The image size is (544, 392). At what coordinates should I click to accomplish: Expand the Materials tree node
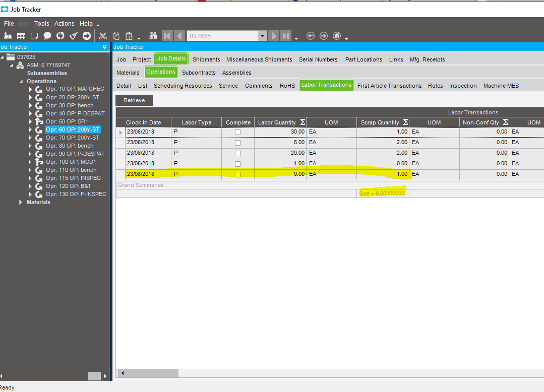click(x=21, y=202)
